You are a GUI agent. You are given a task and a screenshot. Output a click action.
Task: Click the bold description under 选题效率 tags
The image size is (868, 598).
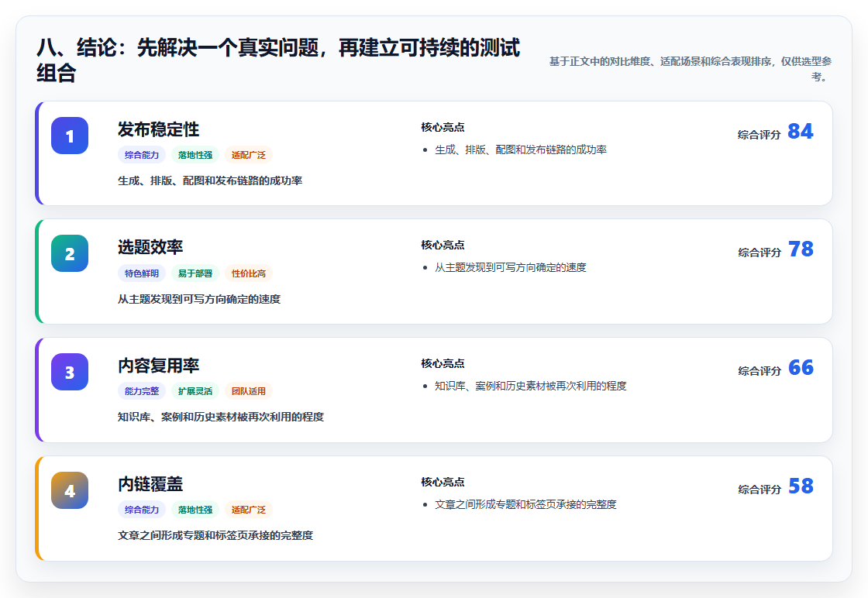199,299
